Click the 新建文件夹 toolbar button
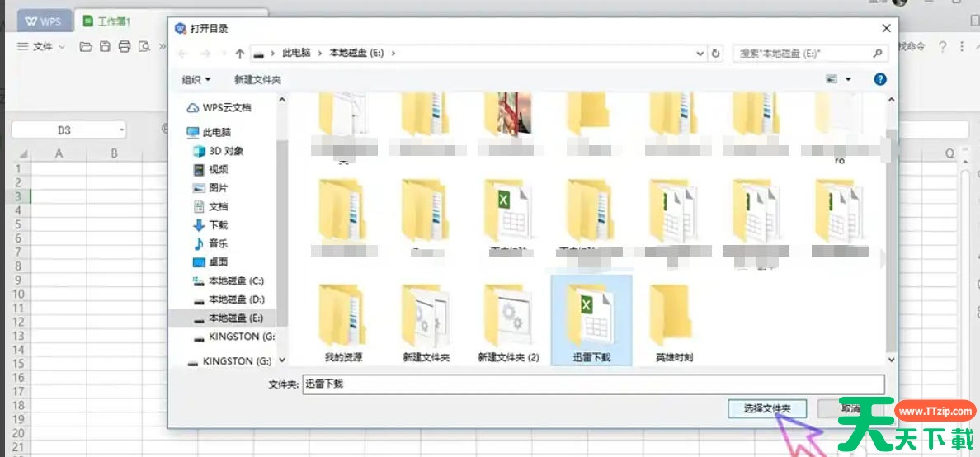This screenshot has height=457, width=980. [x=257, y=80]
